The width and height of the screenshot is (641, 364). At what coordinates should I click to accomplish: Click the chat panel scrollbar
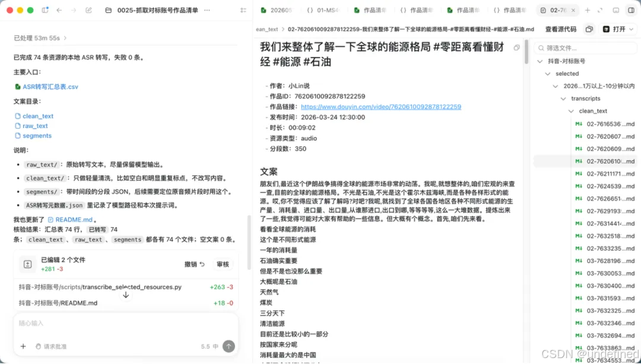[x=249, y=242]
